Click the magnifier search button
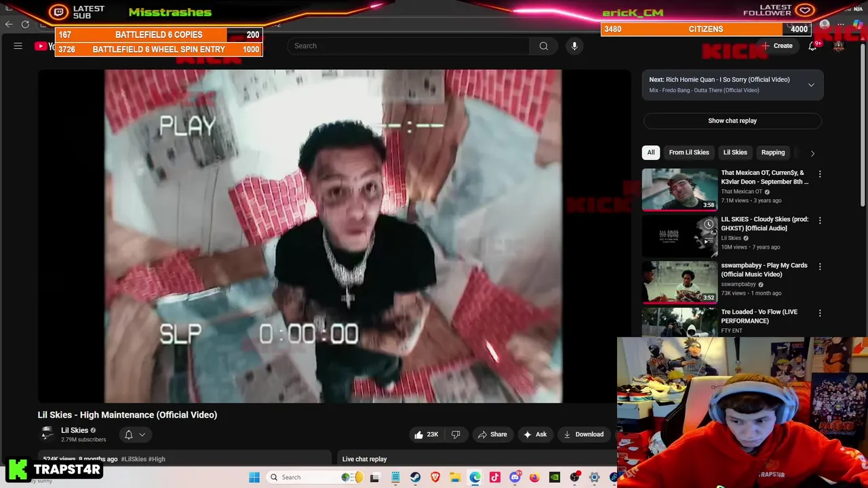 coord(544,46)
